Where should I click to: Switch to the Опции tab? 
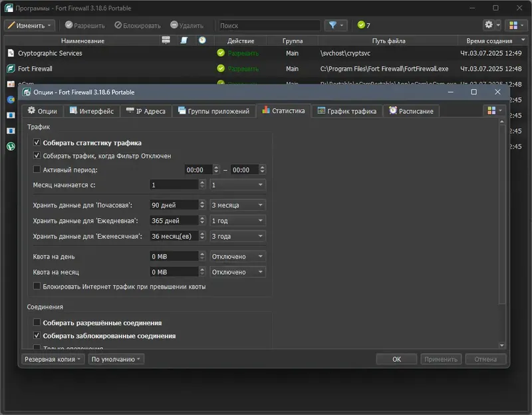pyautogui.click(x=43, y=111)
